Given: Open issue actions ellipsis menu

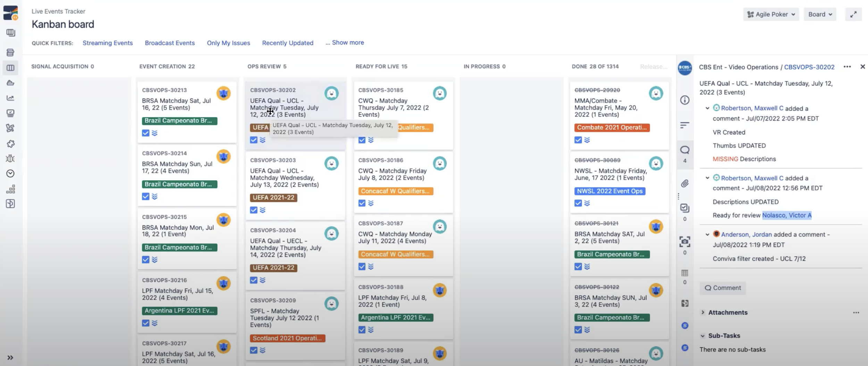Looking at the screenshot, I should [847, 67].
